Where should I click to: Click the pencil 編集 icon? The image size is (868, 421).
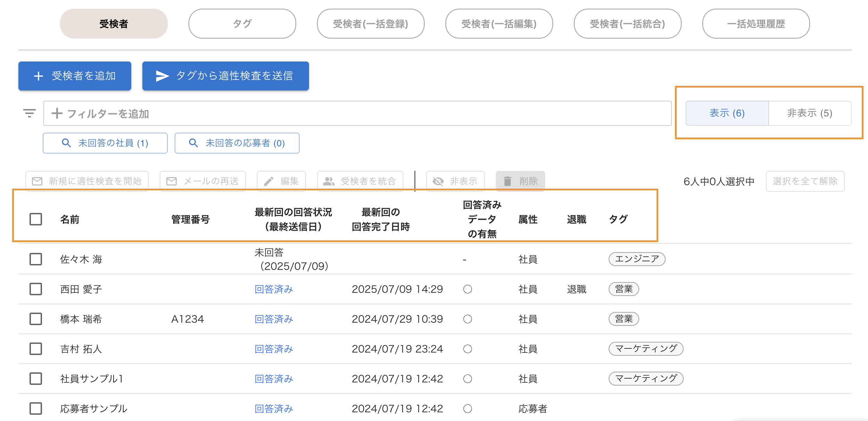[268, 181]
